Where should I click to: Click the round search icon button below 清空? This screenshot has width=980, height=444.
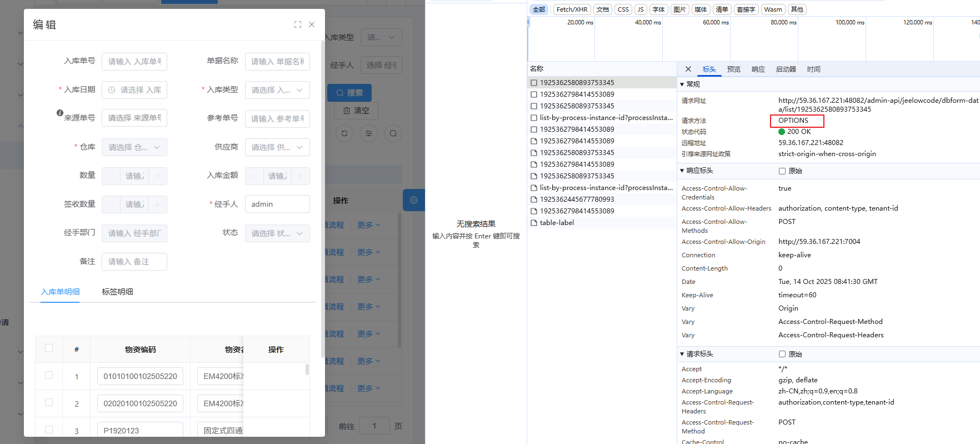pos(393,133)
